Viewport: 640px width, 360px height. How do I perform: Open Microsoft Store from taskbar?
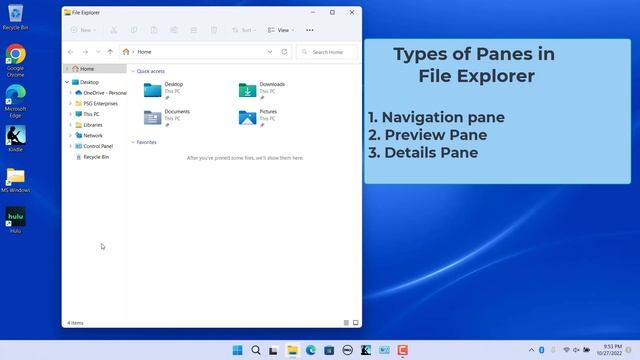tap(329, 350)
